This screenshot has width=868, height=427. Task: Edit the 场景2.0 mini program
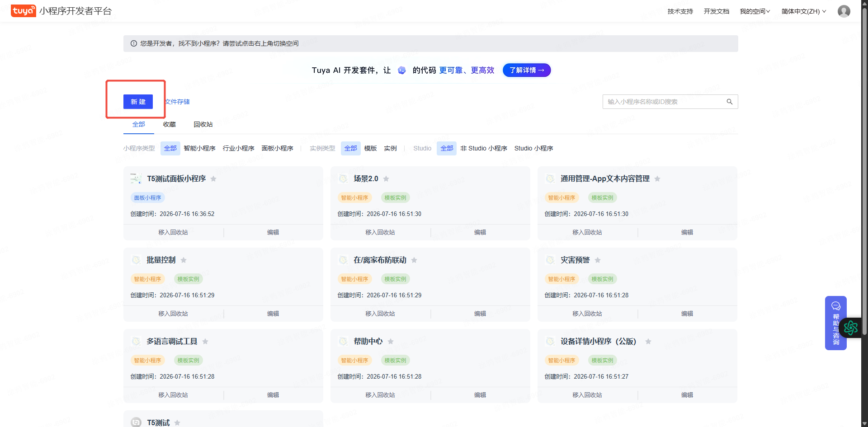[480, 232]
